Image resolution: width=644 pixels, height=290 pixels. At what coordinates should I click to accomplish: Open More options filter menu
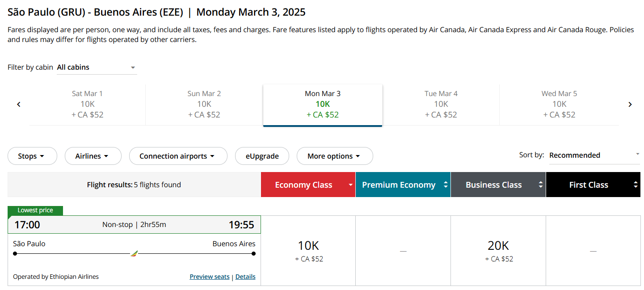(335, 156)
